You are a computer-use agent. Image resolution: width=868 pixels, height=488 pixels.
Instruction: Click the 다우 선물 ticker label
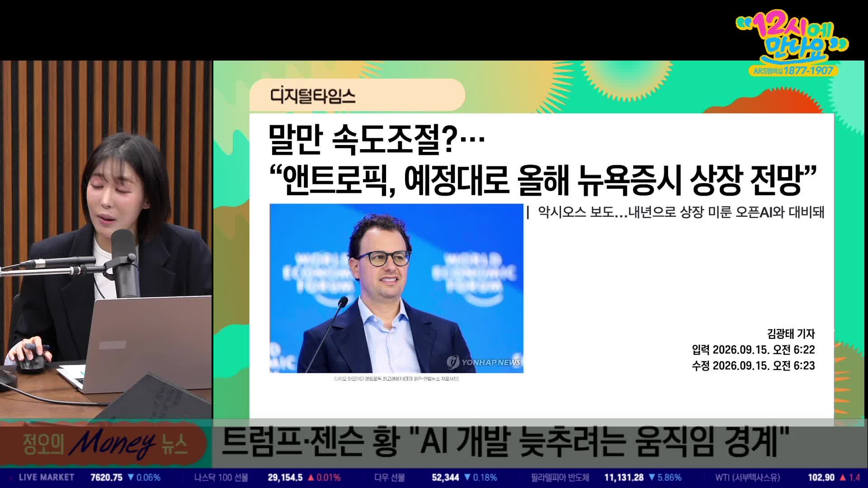389,478
